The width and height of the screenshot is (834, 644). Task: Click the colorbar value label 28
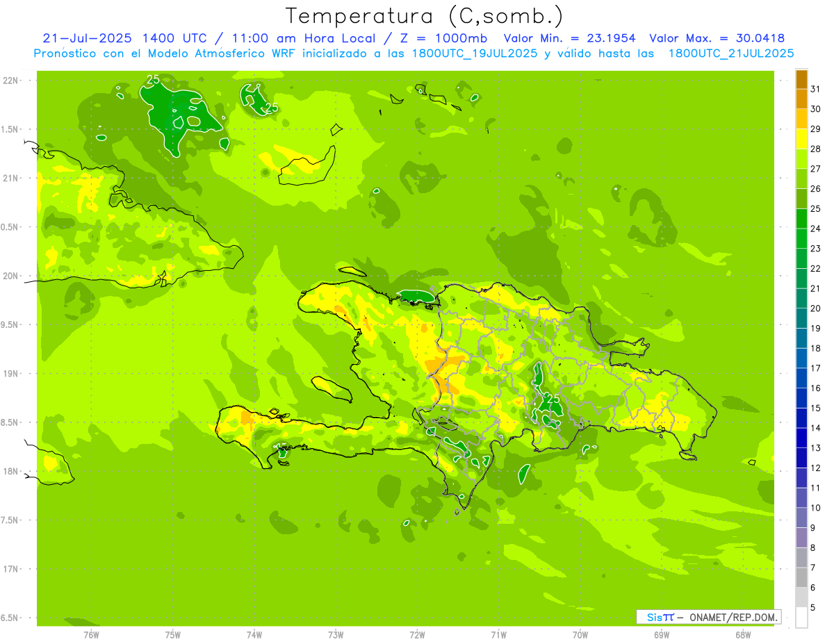[815, 149]
